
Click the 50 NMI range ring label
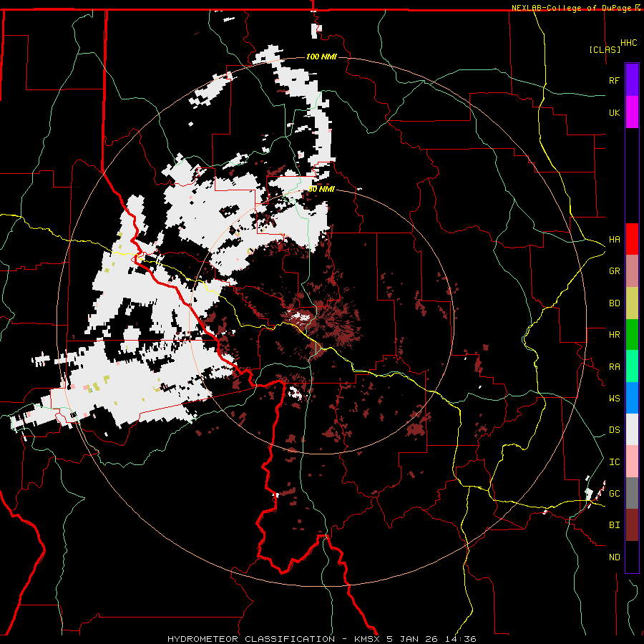(321, 190)
